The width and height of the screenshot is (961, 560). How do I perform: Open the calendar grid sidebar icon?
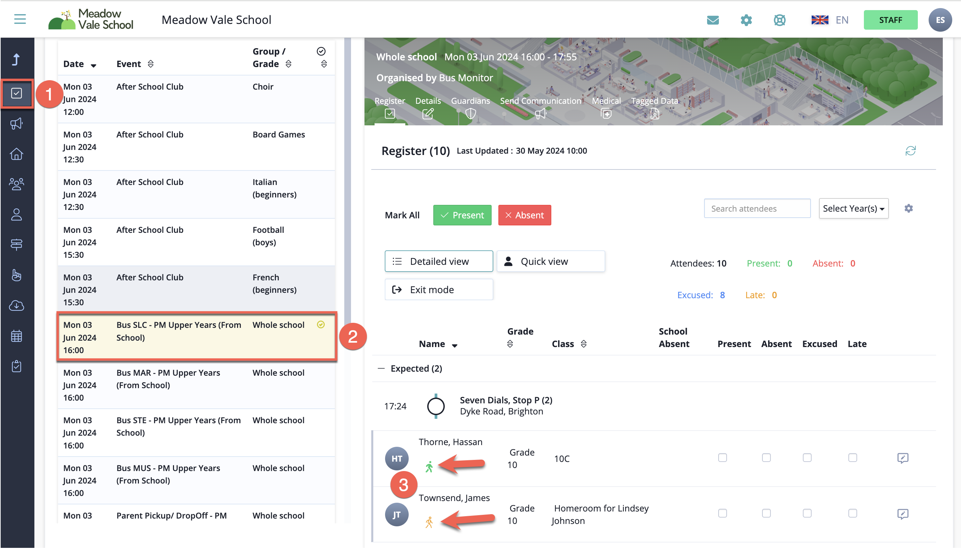tap(17, 336)
